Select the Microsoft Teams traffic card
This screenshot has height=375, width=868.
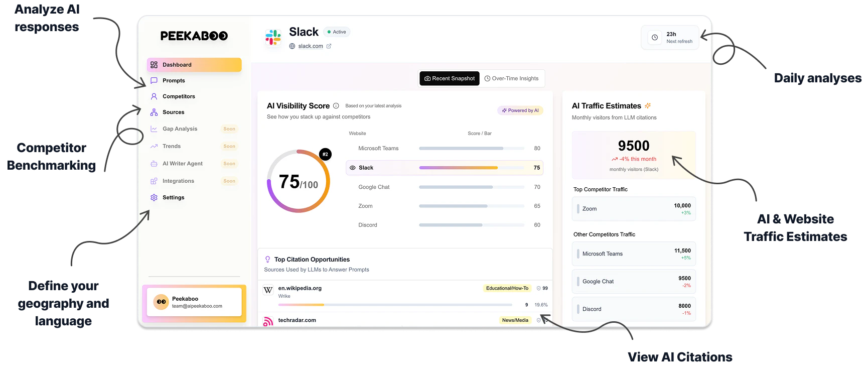634,254
